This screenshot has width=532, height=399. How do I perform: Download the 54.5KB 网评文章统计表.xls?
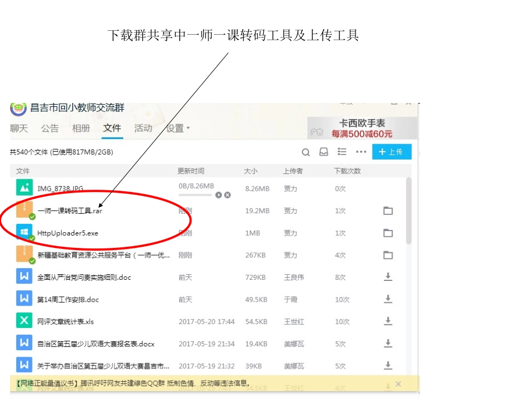pos(388,321)
